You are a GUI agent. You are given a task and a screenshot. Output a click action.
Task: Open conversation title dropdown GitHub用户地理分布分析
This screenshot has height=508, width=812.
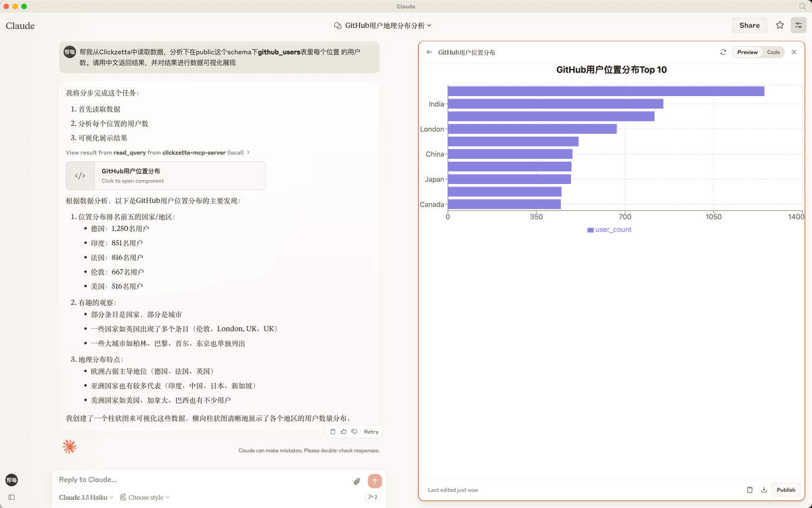click(383, 26)
